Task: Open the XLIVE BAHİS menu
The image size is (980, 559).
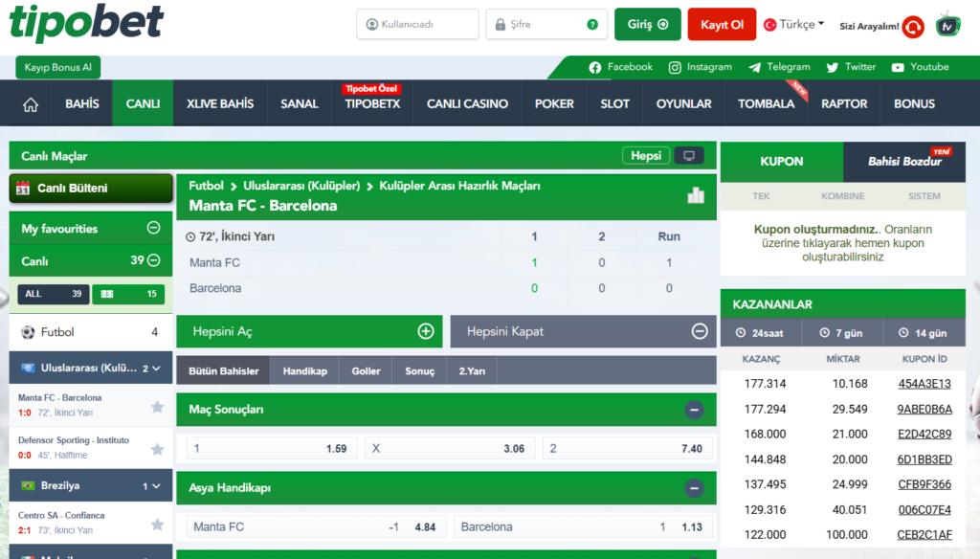Action: (x=220, y=103)
